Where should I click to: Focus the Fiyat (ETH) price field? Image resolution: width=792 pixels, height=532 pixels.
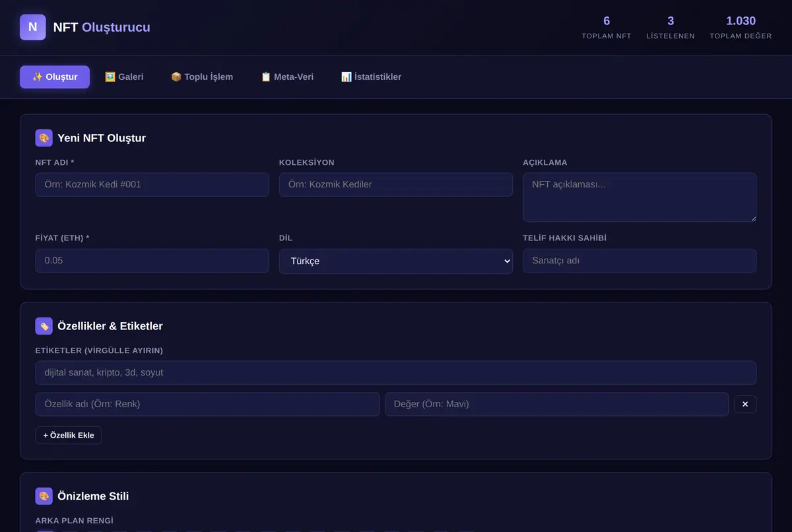pyautogui.click(x=152, y=261)
